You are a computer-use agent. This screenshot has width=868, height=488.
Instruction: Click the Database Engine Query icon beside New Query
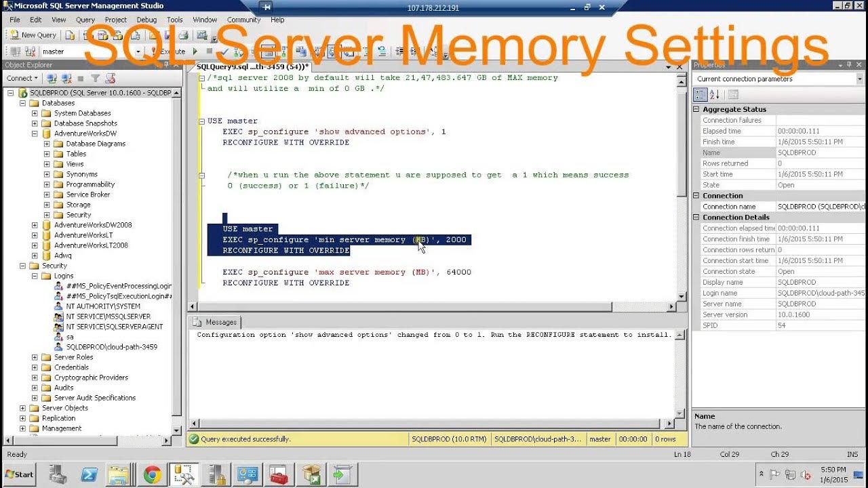tap(70, 35)
